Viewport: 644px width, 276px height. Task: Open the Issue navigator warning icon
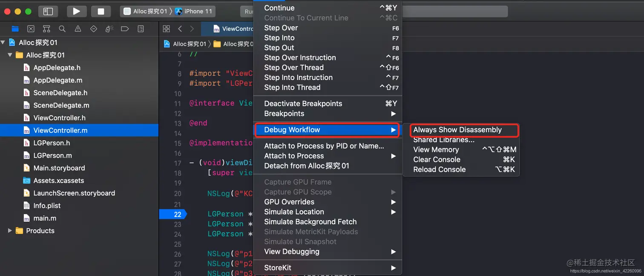[78, 29]
